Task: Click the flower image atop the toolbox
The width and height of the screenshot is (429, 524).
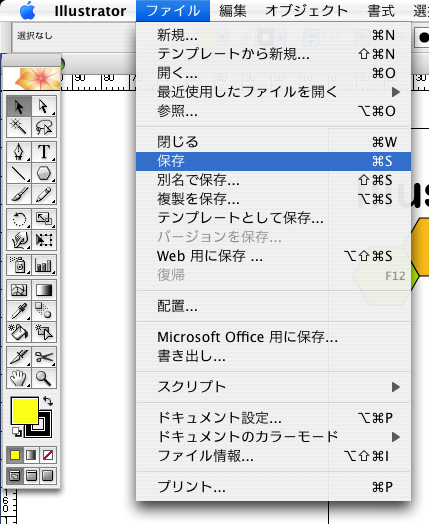Action: [32, 79]
